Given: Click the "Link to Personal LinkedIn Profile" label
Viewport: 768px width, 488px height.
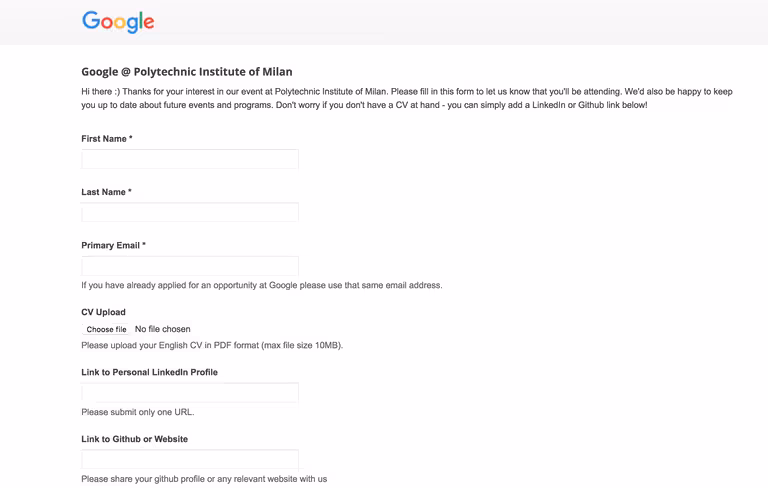Looking at the screenshot, I should tap(149, 372).
